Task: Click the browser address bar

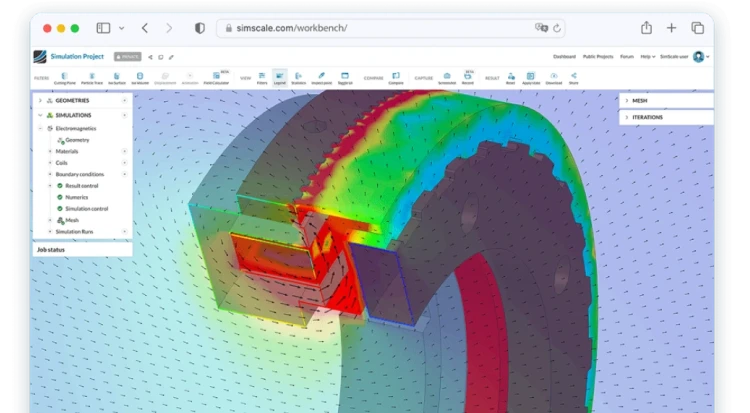Action: pos(390,28)
